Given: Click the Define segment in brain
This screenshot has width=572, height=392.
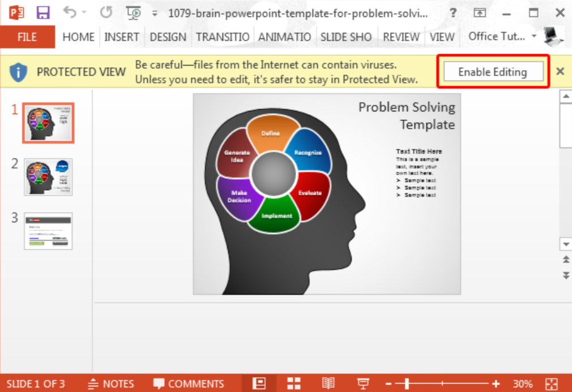Looking at the screenshot, I should click(272, 133).
